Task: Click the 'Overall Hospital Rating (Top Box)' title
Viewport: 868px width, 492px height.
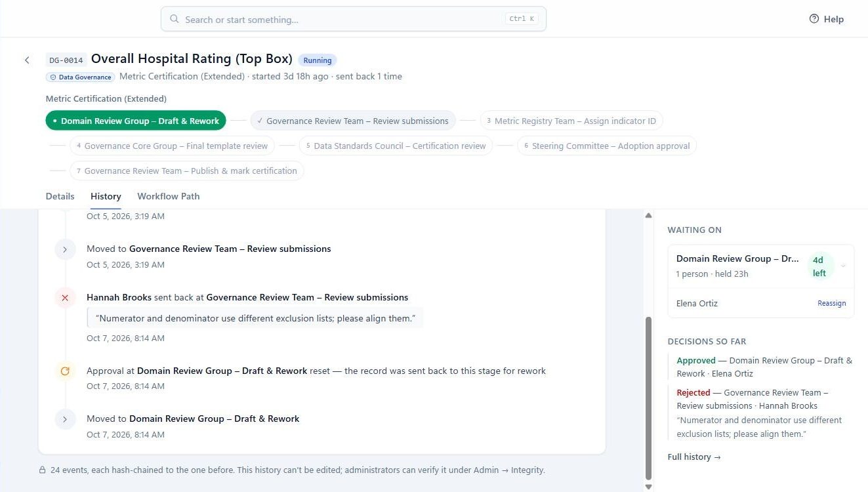Action: pyautogui.click(x=192, y=59)
